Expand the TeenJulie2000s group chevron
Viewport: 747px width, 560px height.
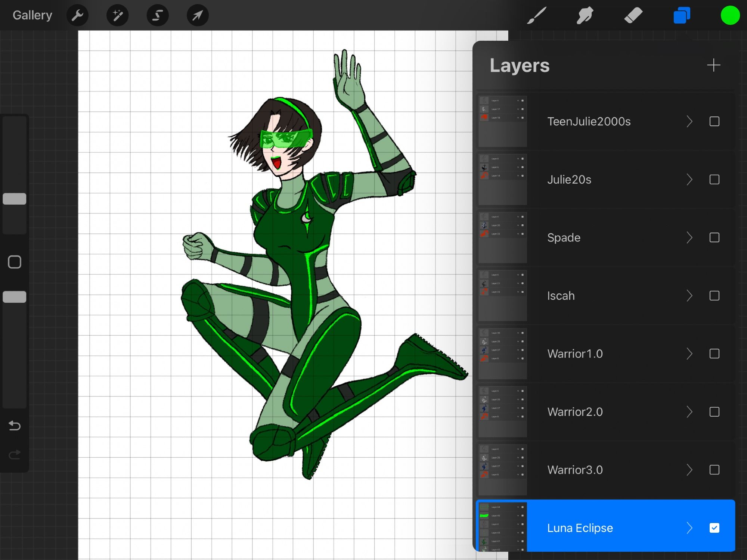[689, 121]
